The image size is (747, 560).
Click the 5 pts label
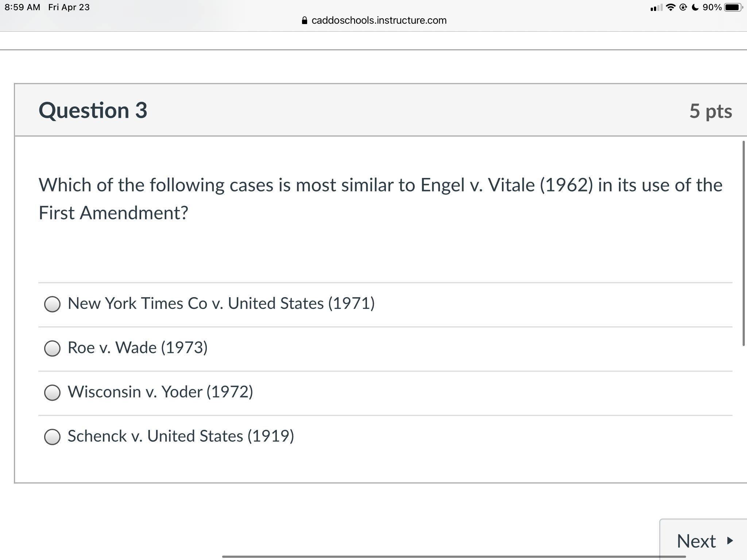(711, 111)
